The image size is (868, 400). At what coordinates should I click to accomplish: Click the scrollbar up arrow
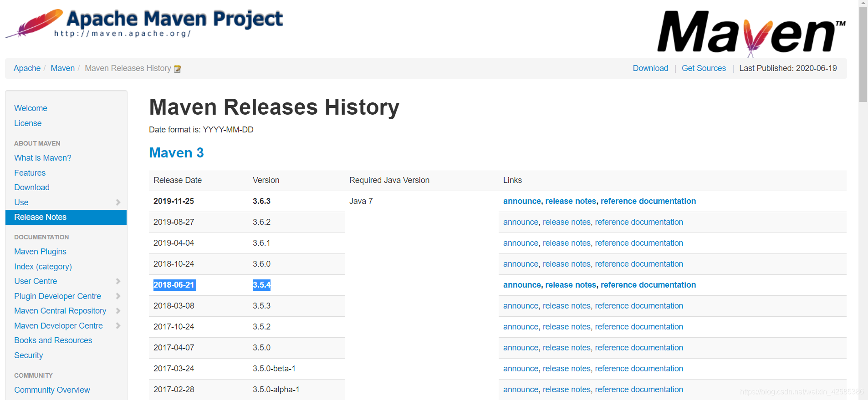863,3
